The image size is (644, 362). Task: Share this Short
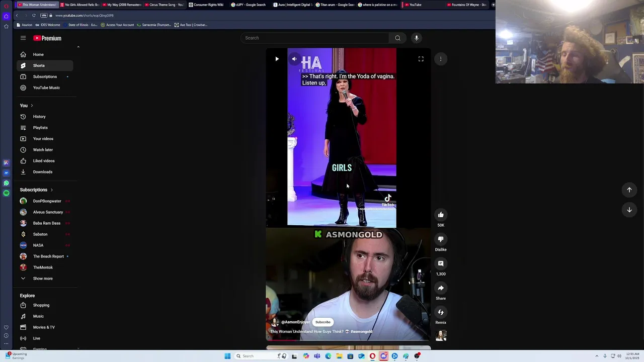(441, 288)
